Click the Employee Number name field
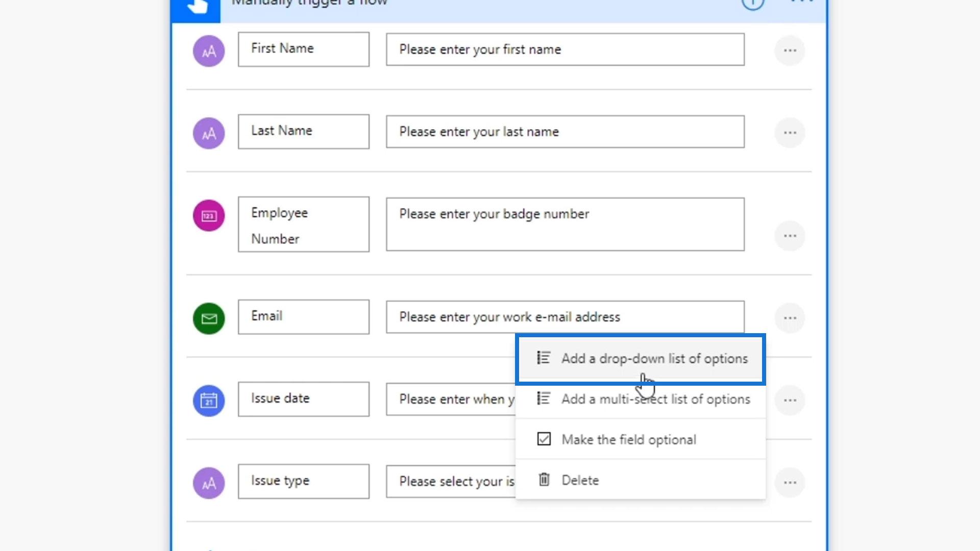Screen dimensions: 980x551 (303, 224)
